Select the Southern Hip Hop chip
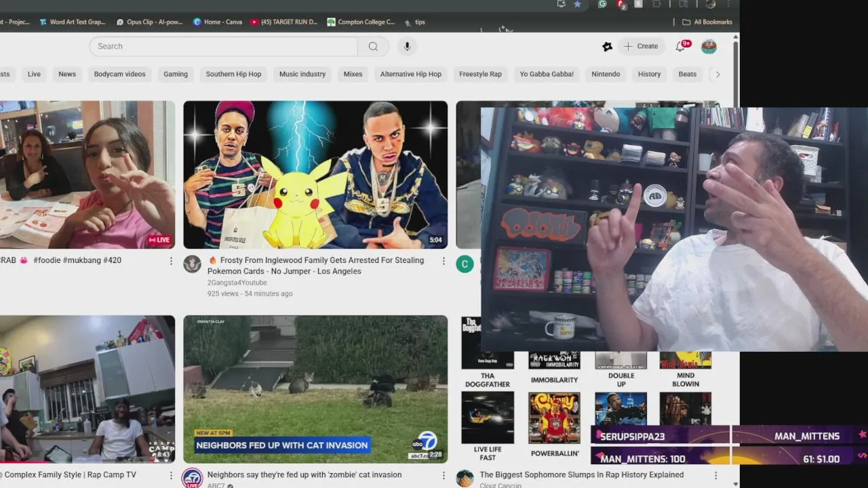The height and width of the screenshot is (488, 868). click(233, 75)
